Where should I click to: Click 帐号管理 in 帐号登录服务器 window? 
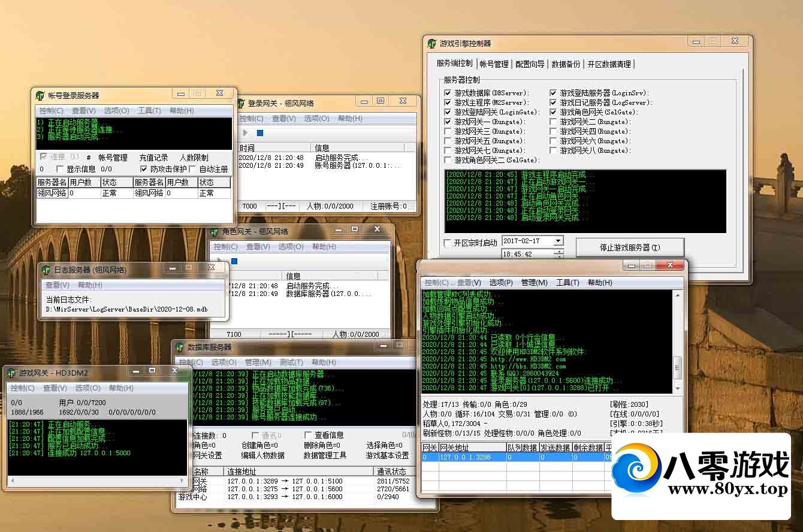[x=113, y=158]
